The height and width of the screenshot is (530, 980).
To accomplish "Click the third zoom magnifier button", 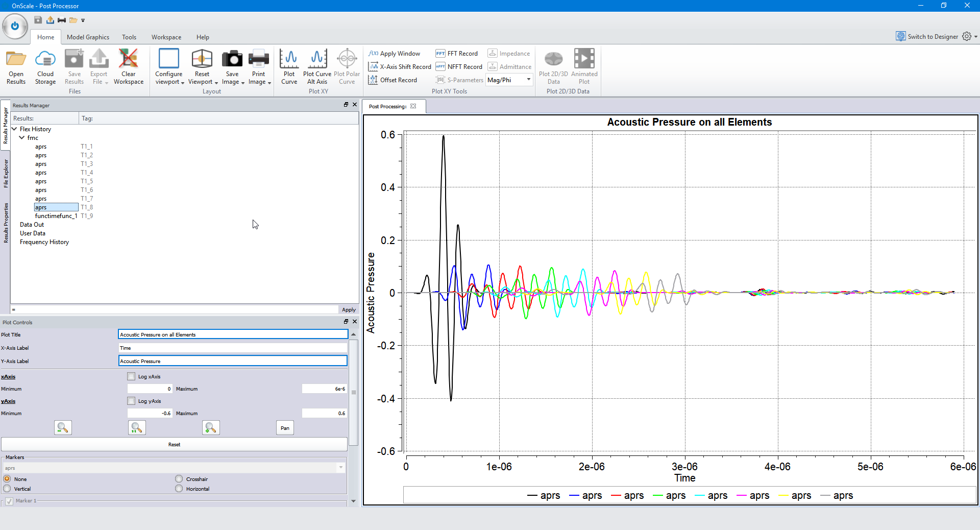I will click(x=211, y=428).
